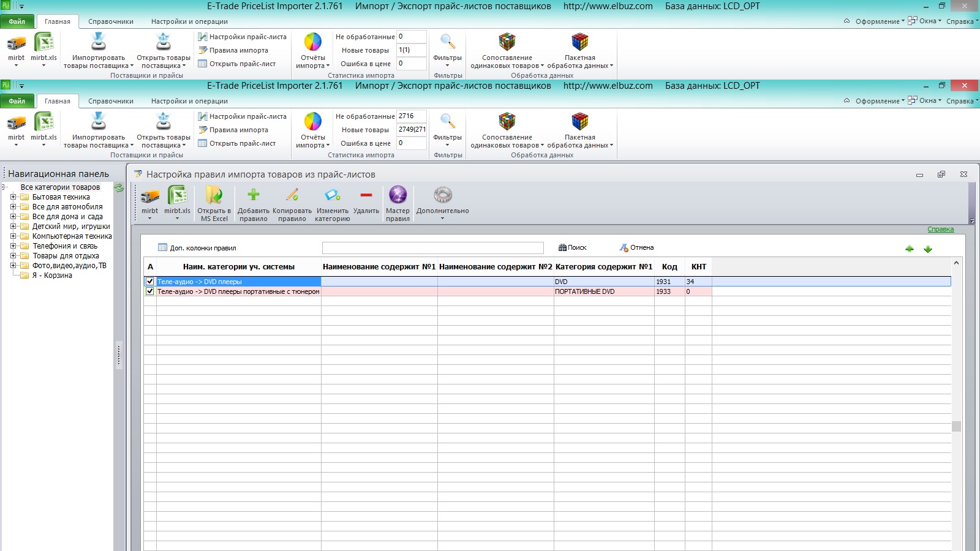The width and height of the screenshot is (980, 551).
Task: Uncheck the DVD плееры rule checkbox
Action: pyautogui.click(x=149, y=282)
